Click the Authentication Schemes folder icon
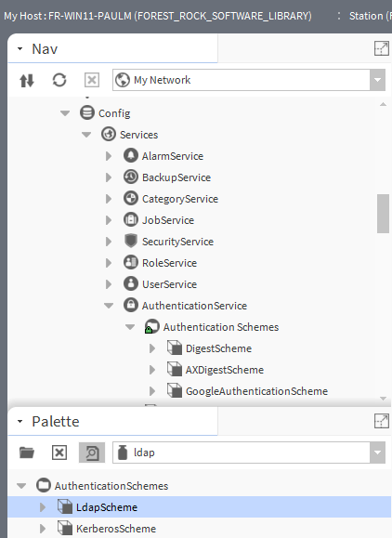The height and width of the screenshot is (538, 392). coord(152,326)
